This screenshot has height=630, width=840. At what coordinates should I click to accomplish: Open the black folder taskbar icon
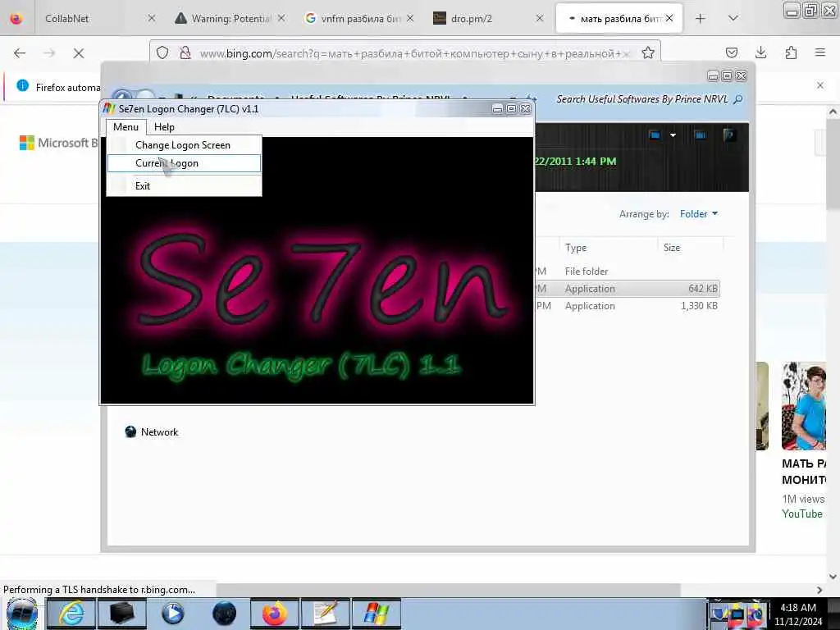tap(122, 614)
